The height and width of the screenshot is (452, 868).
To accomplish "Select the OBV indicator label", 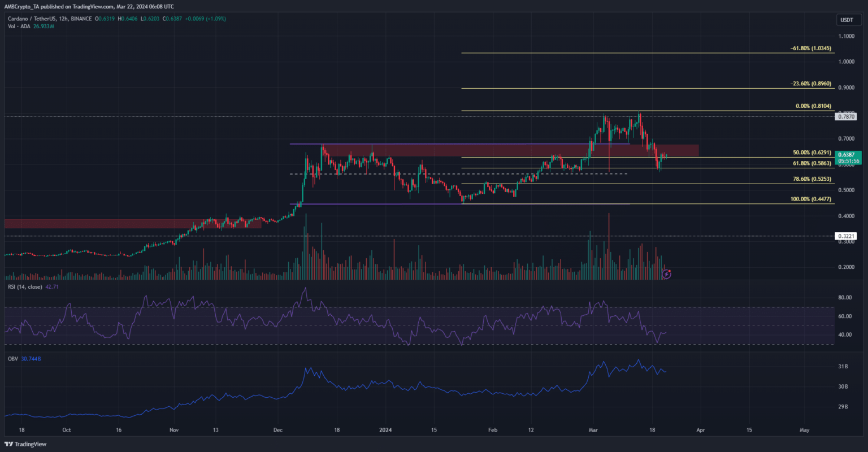I will (10, 359).
